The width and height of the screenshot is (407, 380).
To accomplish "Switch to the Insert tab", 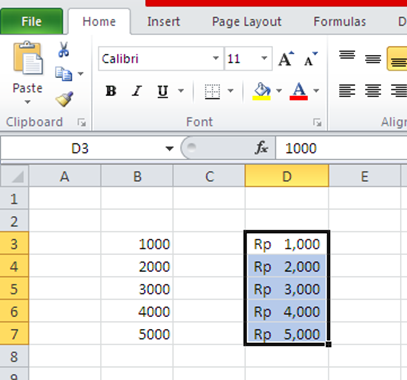I will coord(163,22).
